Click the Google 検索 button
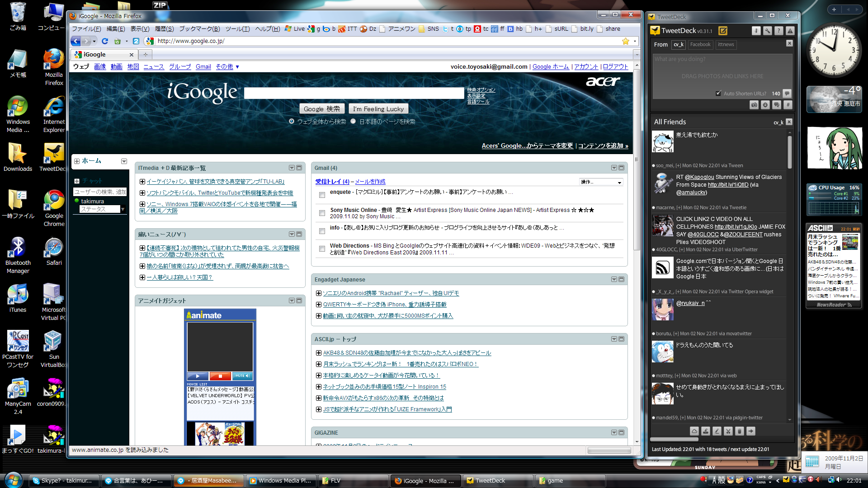 (322, 109)
